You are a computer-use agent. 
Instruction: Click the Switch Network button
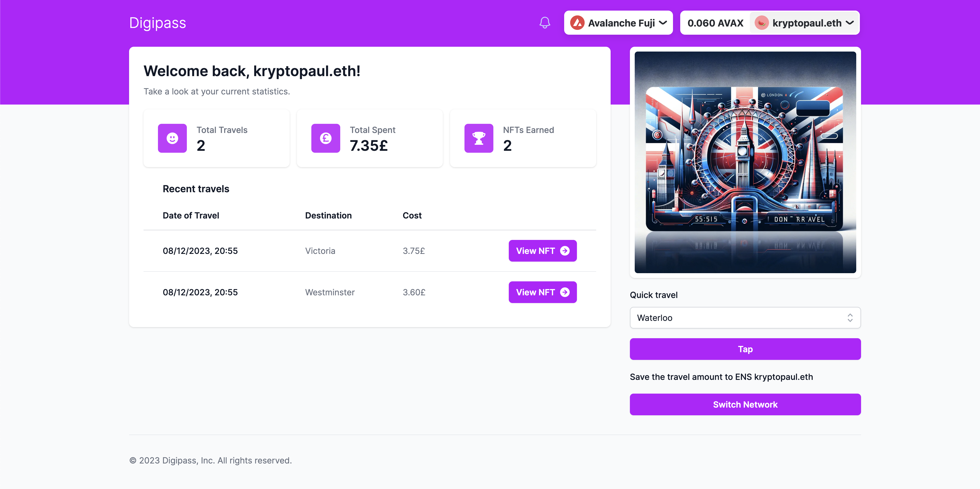(745, 404)
